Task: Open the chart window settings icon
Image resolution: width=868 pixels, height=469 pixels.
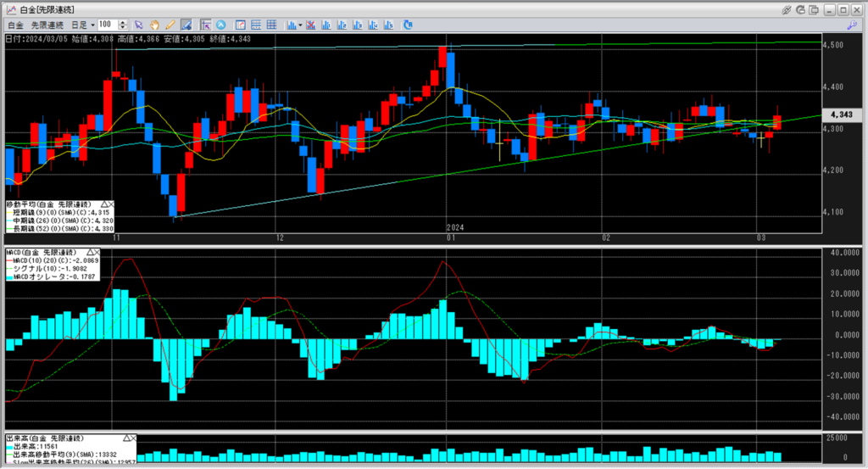Action: click(x=240, y=25)
